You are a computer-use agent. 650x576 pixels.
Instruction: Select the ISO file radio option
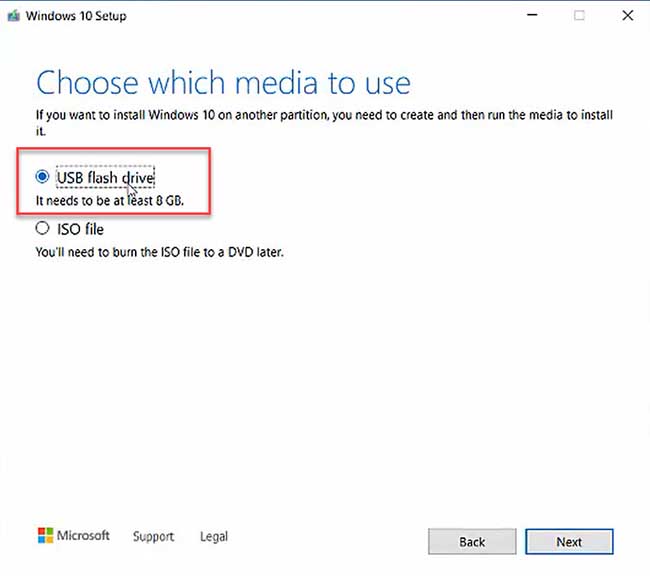point(42,228)
